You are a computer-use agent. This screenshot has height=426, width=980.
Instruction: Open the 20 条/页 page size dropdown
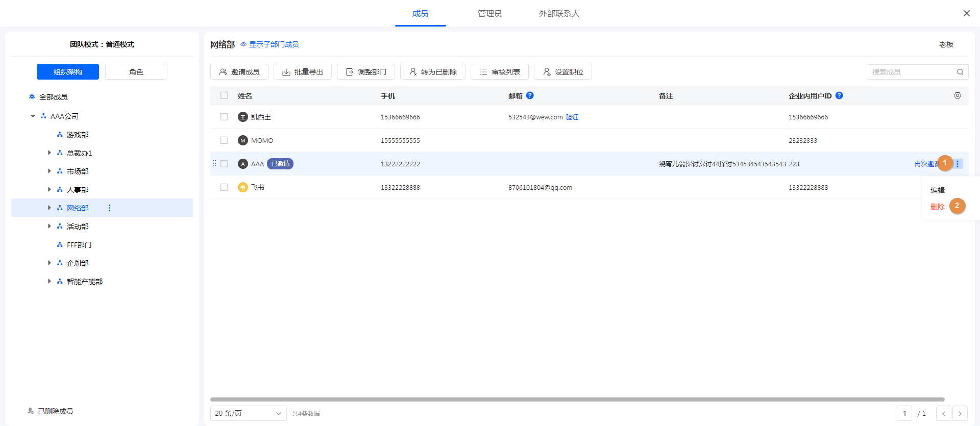[248, 413]
